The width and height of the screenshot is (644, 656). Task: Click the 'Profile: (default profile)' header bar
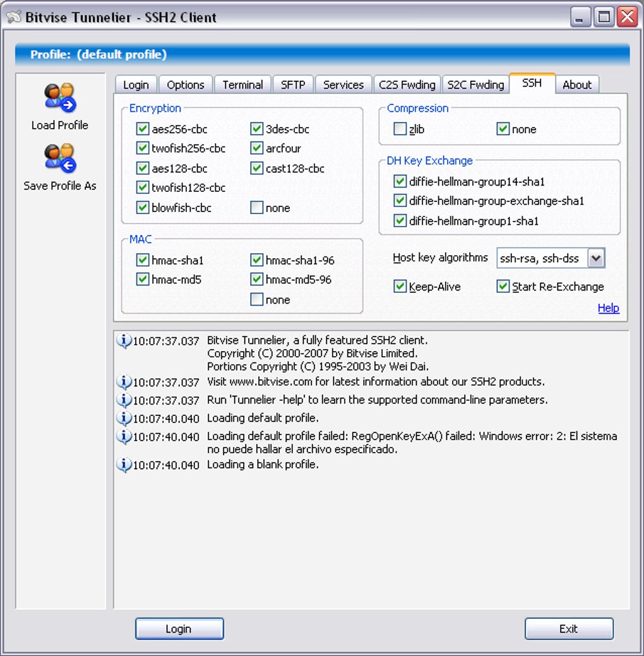(x=322, y=54)
